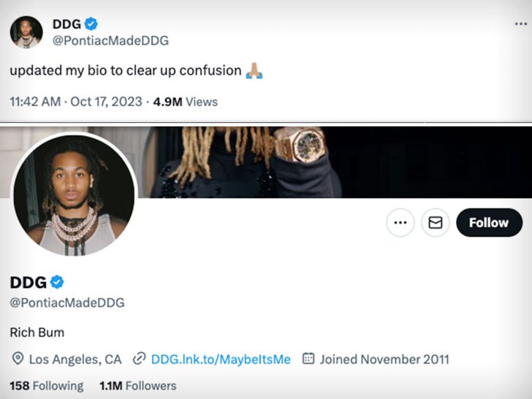Click the verified badge beside profile name DDG
The height and width of the screenshot is (399, 532).
[x=57, y=283]
